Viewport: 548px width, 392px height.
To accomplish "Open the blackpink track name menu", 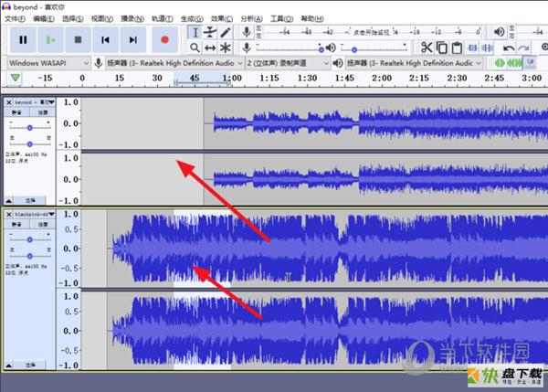I will tap(35, 215).
